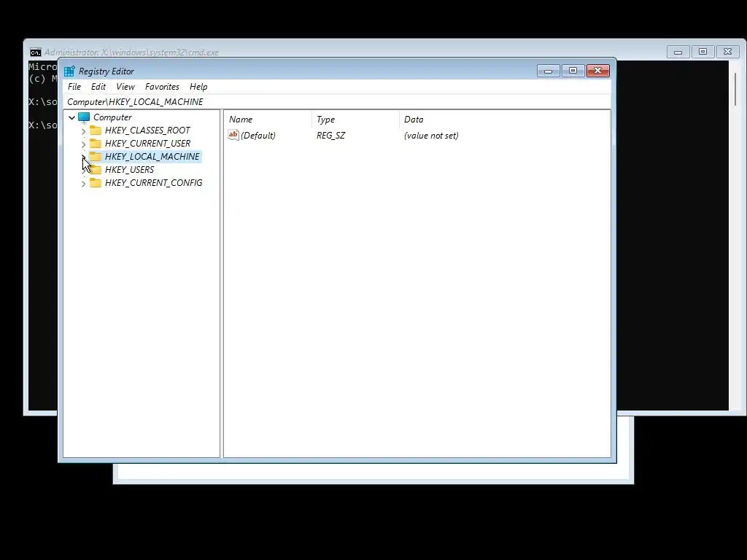Open the Favorites menu

(x=162, y=87)
